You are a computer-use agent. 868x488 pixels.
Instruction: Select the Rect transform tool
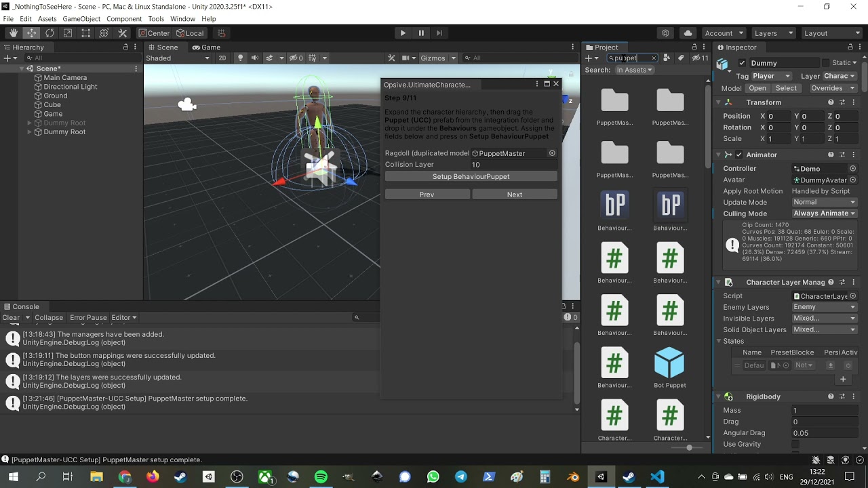click(86, 33)
